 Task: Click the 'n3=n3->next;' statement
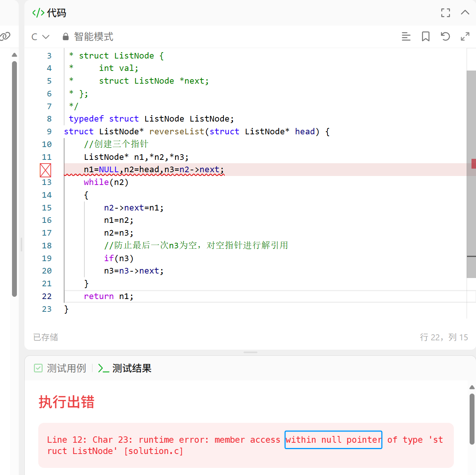pyautogui.click(x=134, y=271)
